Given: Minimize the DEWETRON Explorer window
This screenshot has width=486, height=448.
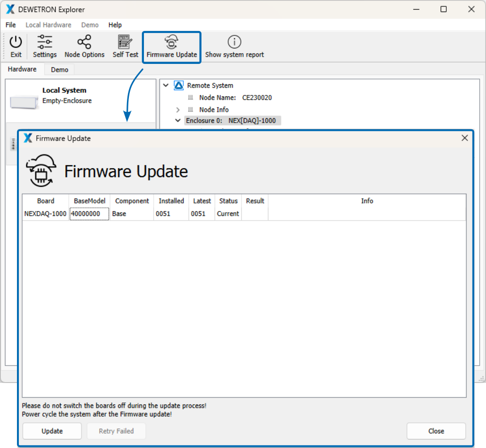Looking at the screenshot, I should coord(416,9).
